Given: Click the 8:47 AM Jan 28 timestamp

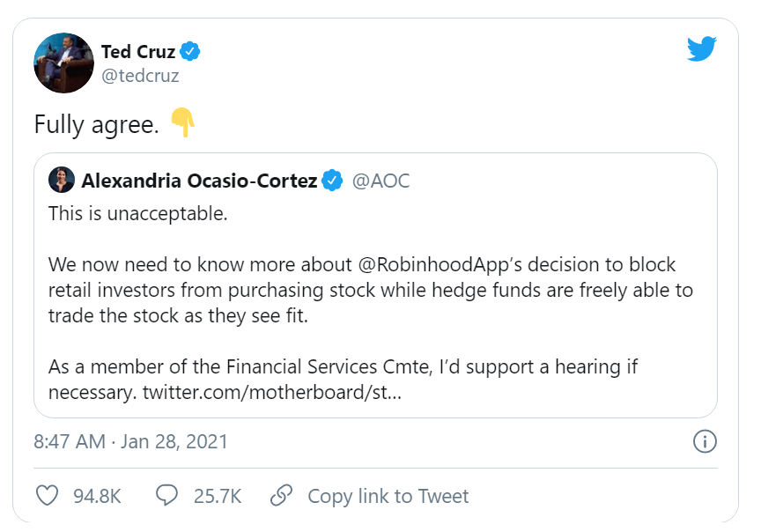Looking at the screenshot, I should 130,441.
